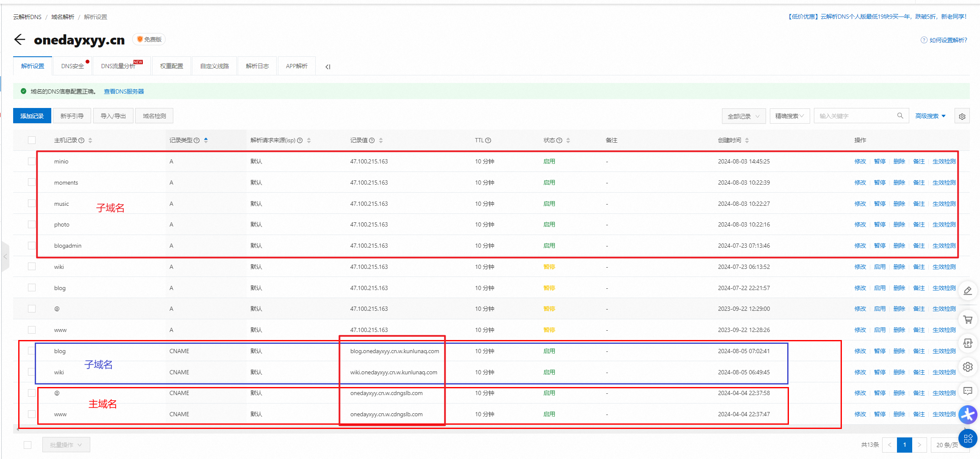Open the table column settings gear icon
Viewport: 980px width, 459px height.
[962, 116]
